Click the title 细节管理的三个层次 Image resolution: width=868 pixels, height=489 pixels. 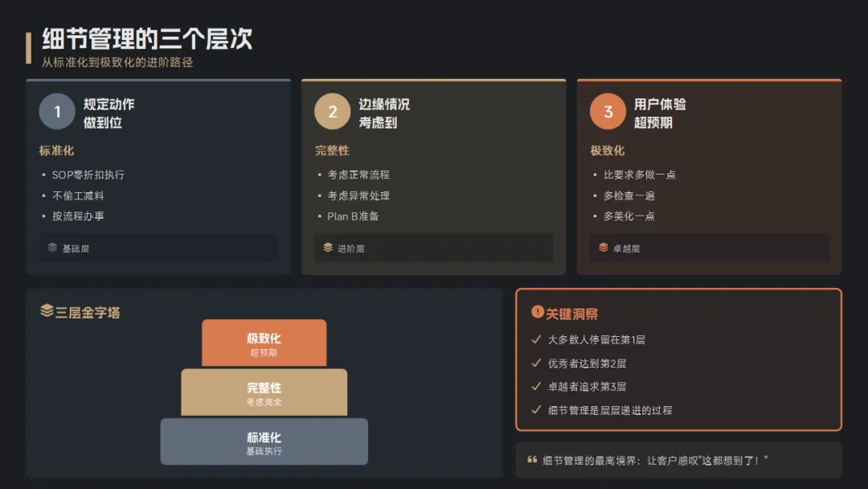147,39
